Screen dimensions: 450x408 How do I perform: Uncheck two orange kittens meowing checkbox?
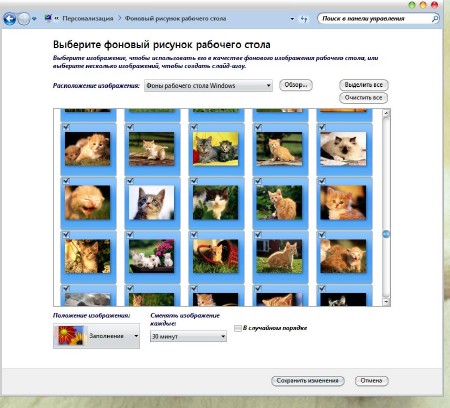tap(322, 235)
